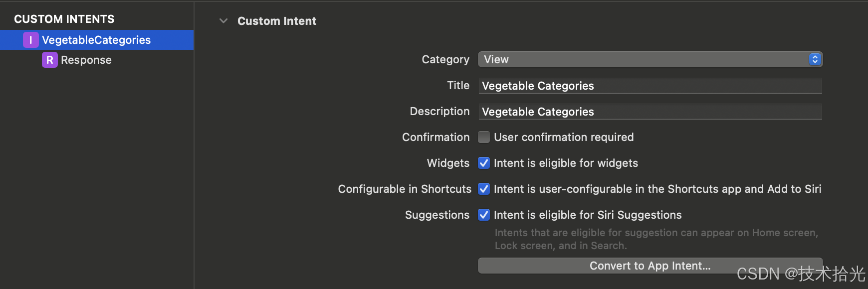Click the Title text field
Screen dimensions: 868x289
click(650, 86)
